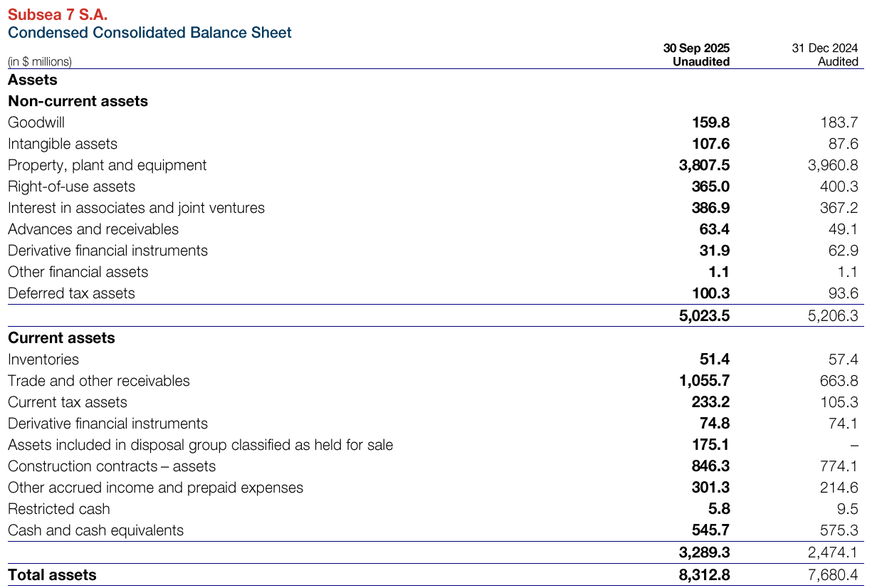Select the Construction contracts – assets label
The width and height of the screenshot is (877, 588).
112,466
